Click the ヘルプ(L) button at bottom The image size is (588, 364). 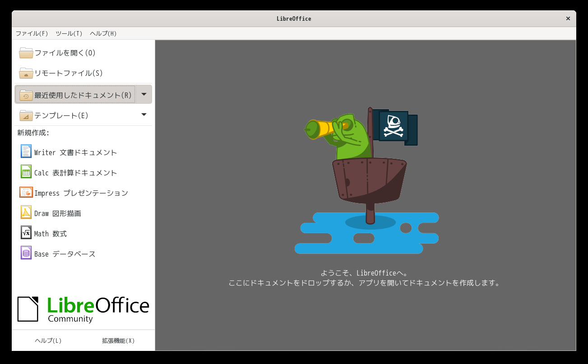click(48, 341)
